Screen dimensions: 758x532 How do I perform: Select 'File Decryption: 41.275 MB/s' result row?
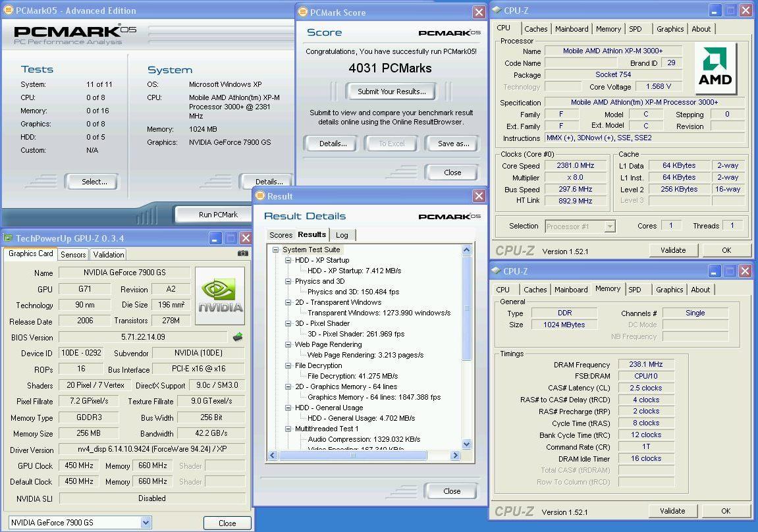point(353,376)
